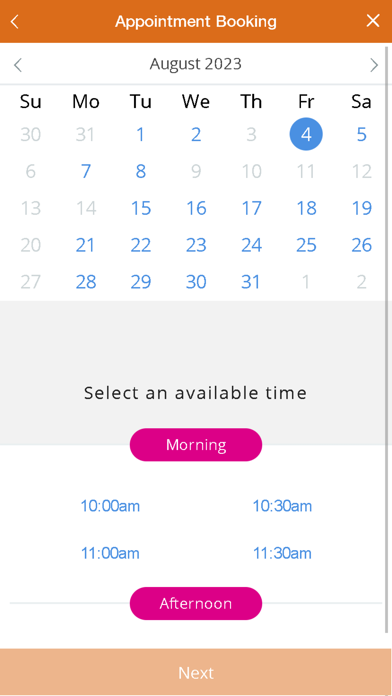The height and width of the screenshot is (696, 392).
Task: Go to the previous month in the calendar
Action: click(18, 65)
